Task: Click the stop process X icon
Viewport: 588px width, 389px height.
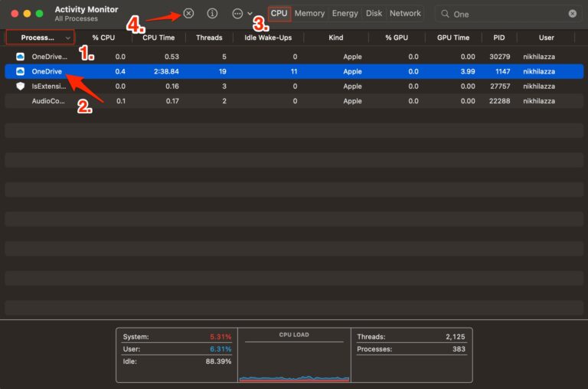Action: (188, 14)
